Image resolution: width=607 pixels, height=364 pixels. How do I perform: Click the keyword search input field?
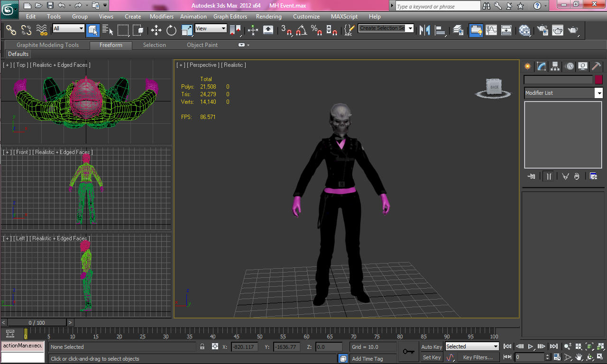tap(438, 6)
